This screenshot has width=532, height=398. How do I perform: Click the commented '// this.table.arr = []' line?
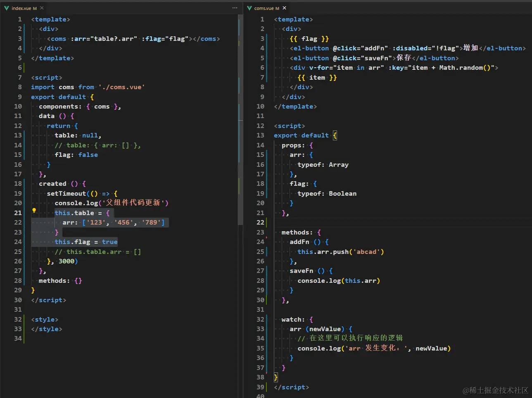pos(98,252)
